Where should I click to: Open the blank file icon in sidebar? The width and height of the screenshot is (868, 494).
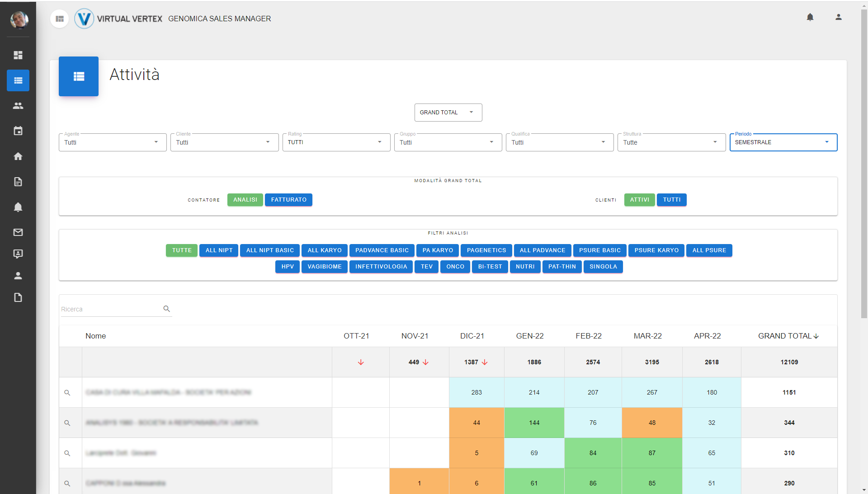click(x=18, y=297)
